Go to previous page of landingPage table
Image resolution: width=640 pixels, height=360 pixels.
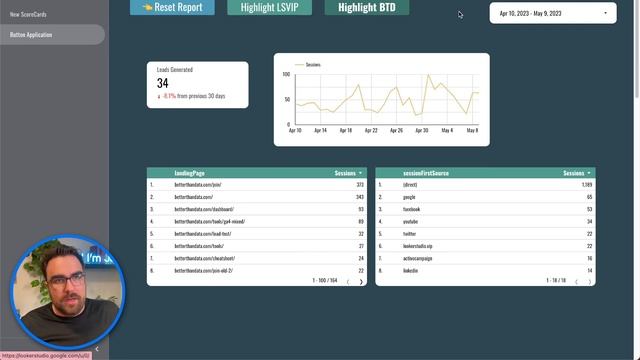click(348, 282)
